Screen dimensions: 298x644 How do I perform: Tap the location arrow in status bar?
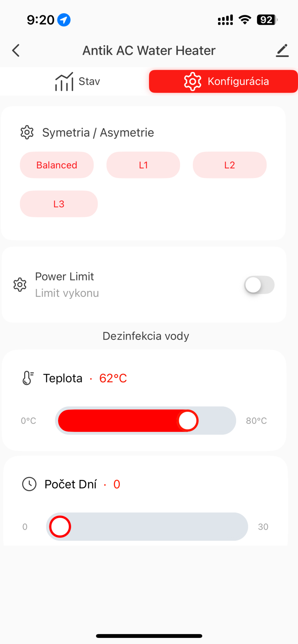click(64, 20)
